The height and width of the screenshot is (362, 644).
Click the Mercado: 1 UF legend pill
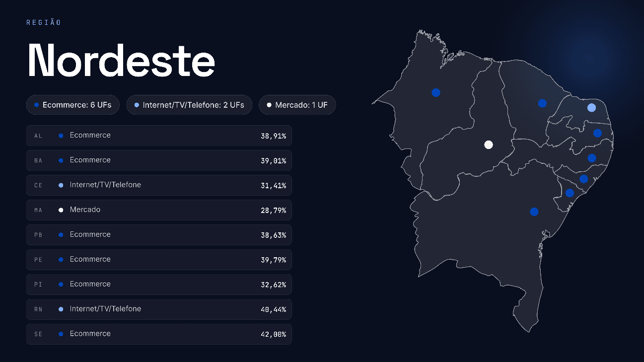pyautogui.click(x=297, y=105)
